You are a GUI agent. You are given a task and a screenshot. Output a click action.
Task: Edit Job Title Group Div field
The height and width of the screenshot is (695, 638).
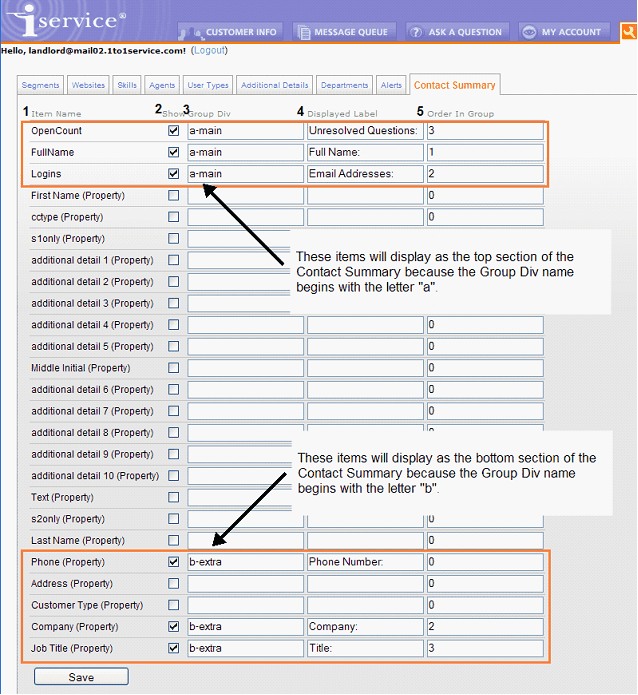coord(246,648)
